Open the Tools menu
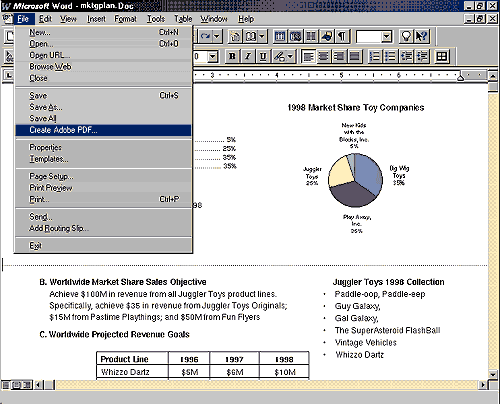The height and width of the screenshot is (404, 500). tap(156, 19)
